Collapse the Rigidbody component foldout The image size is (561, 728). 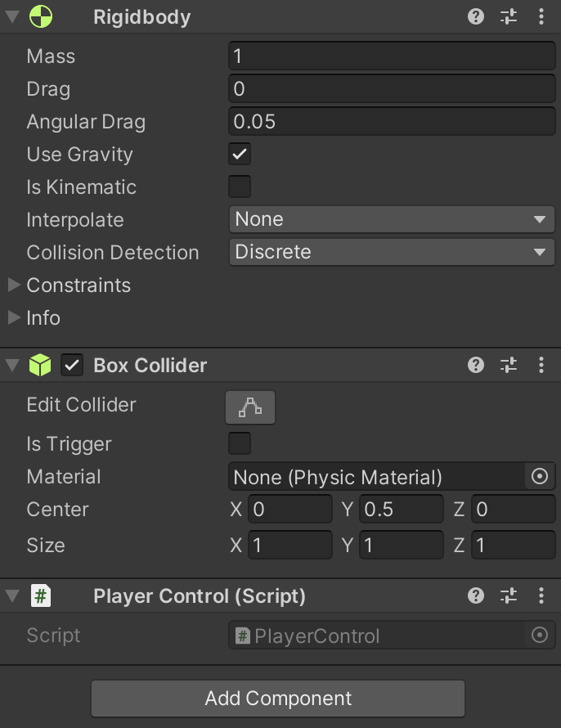click(x=11, y=16)
